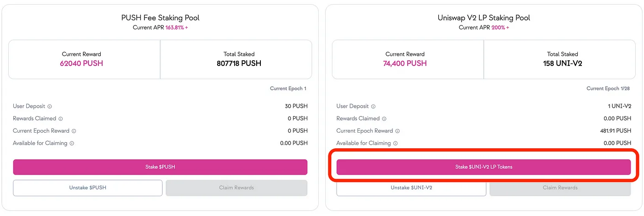Click the Current Epoch 1/28 label
This screenshot has width=644, height=216.
(x=608, y=88)
